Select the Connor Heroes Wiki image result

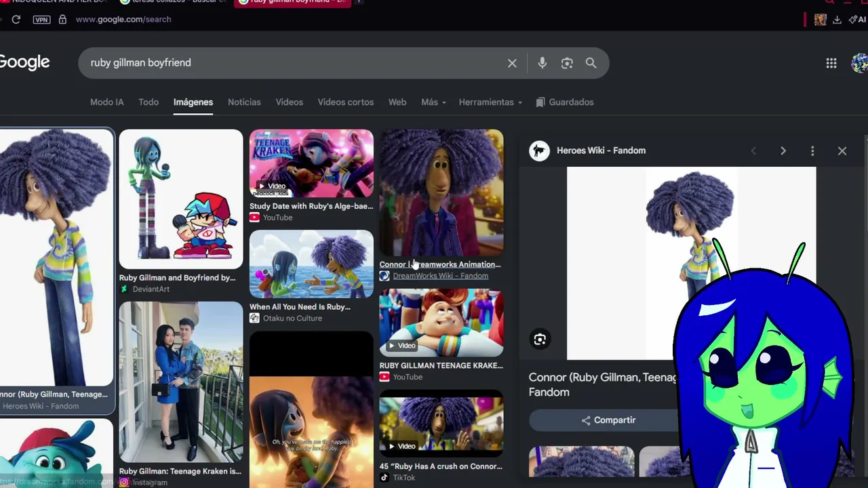coord(57,258)
